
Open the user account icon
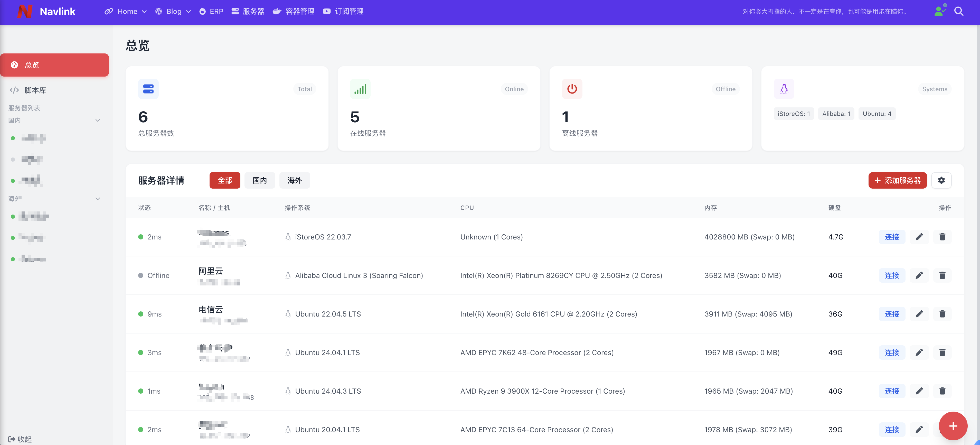(940, 11)
